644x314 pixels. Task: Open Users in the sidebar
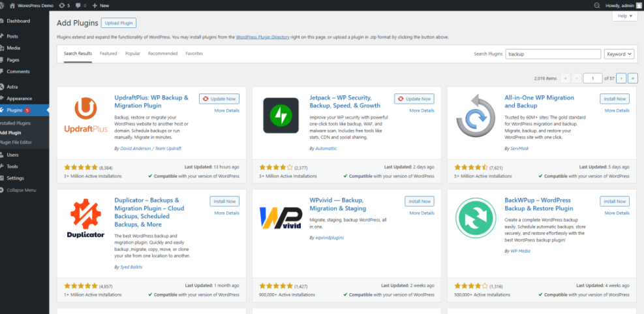12,155
